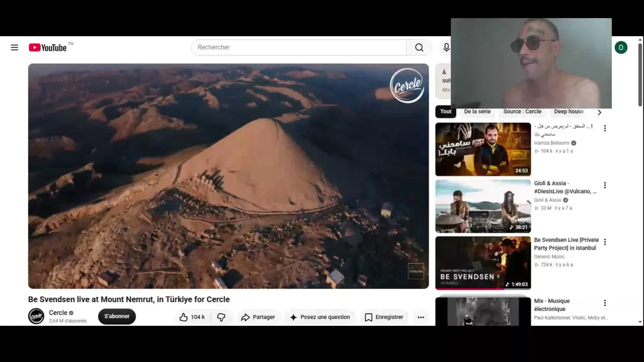Open the Cercle channel name link
Screen dimensions: 644x362
coord(58,313)
